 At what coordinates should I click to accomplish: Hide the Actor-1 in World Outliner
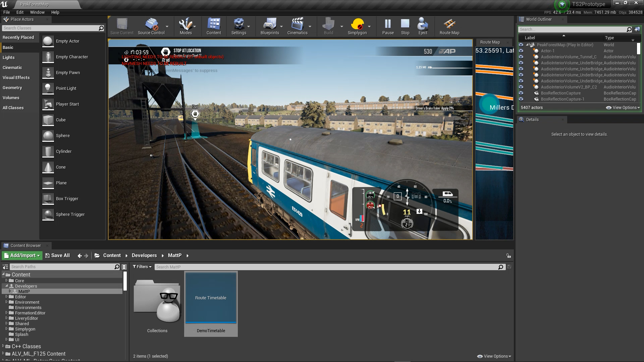tap(521, 51)
